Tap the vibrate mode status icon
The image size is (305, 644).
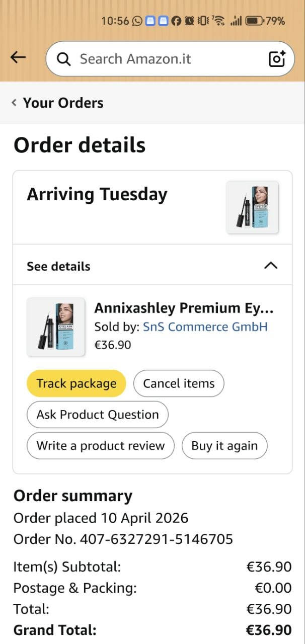pos(203,21)
